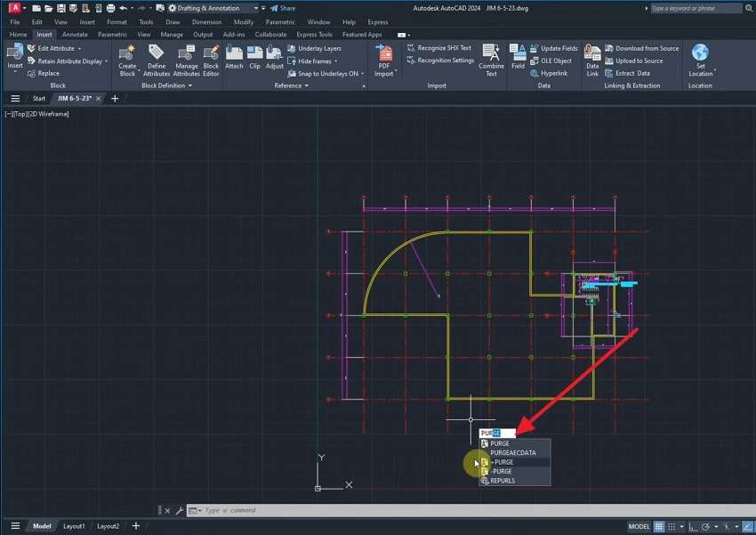
Task: Switch to the Home ribbon tab
Action: (19, 34)
